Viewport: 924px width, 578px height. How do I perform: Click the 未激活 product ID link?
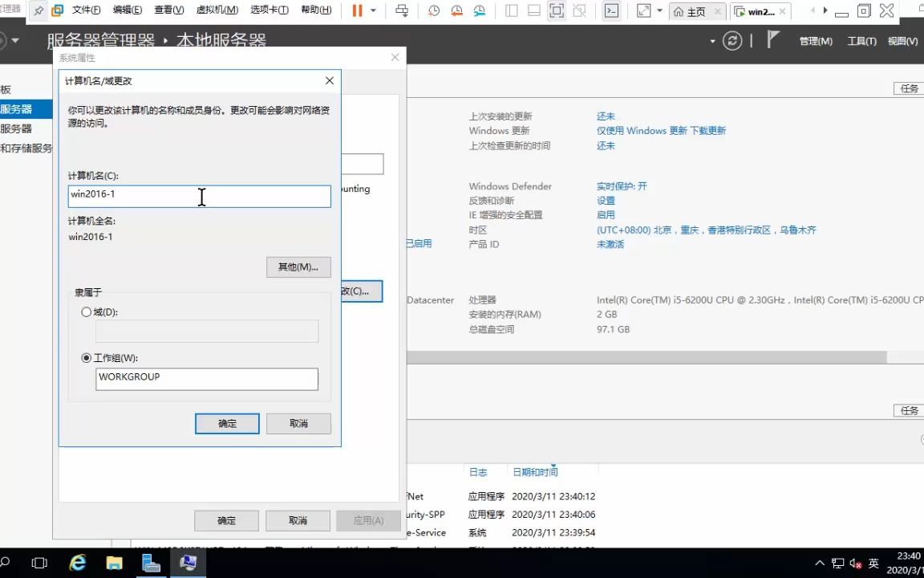click(x=610, y=245)
